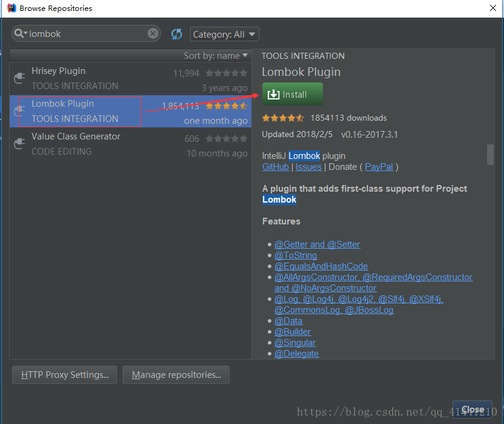Click the search magnifier icon
504x424 pixels.
point(19,33)
